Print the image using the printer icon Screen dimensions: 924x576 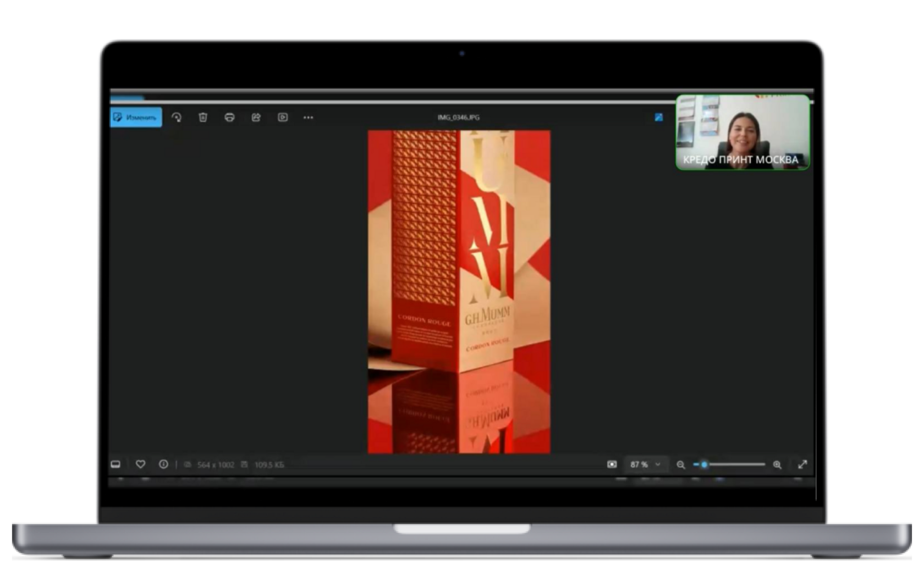click(x=229, y=117)
